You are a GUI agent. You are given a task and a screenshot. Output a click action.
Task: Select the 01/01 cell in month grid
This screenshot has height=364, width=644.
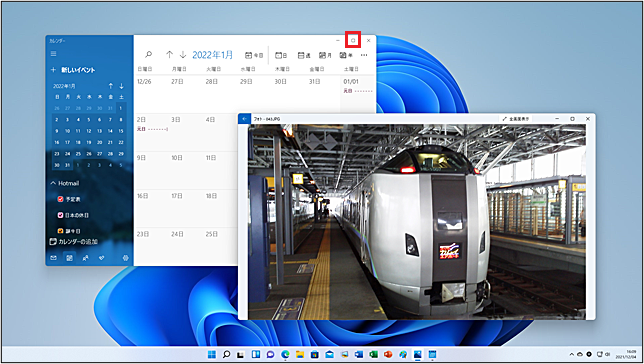(x=358, y=94)
